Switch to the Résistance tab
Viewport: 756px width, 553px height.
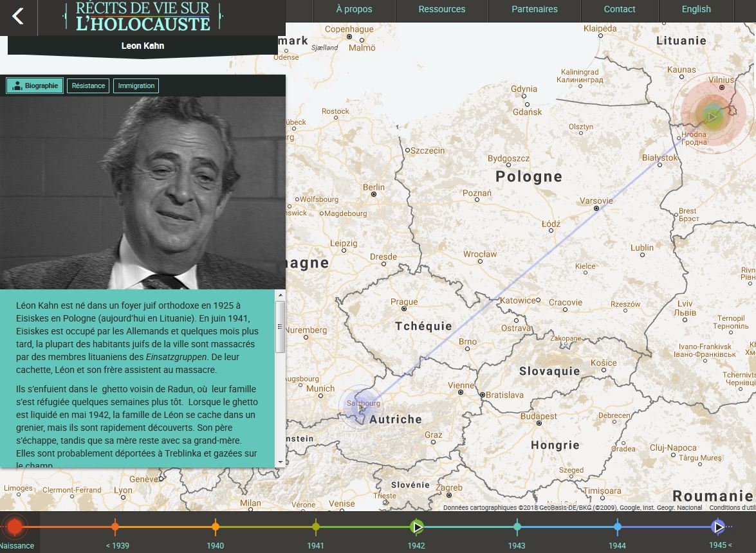(88, 86)
